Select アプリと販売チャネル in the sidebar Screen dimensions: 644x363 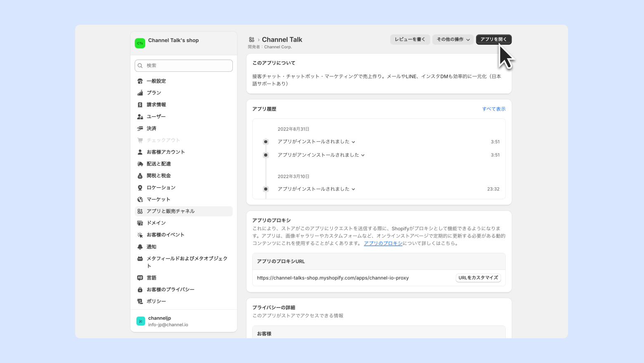point(184,211)
